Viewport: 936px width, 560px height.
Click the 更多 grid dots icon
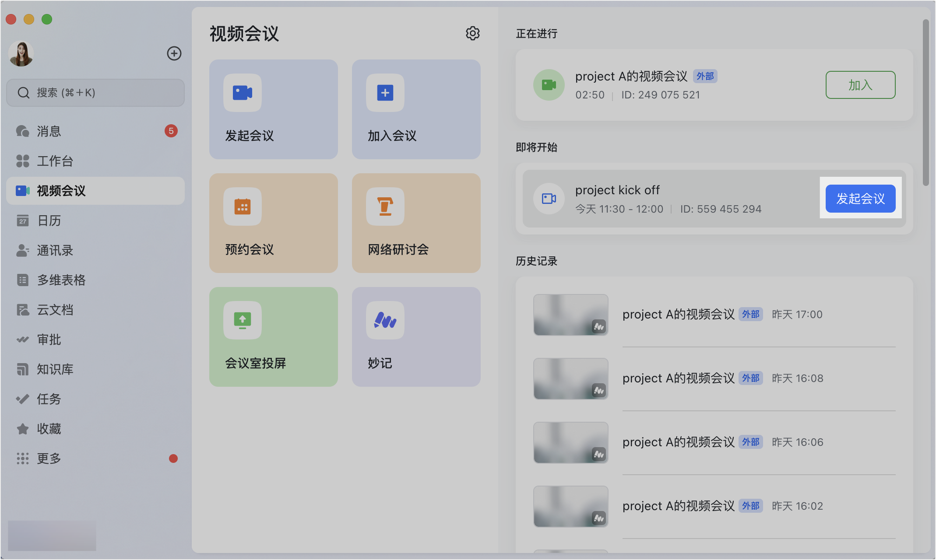[23, 458]
